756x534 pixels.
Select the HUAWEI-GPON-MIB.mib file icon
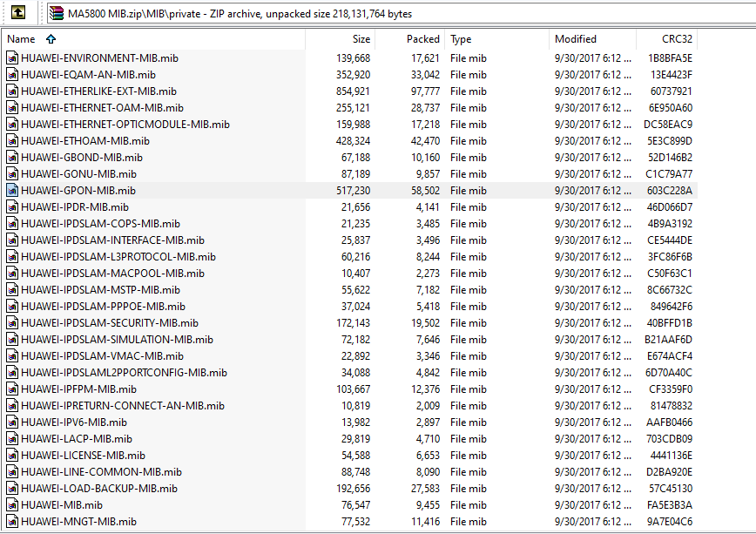click(x=12, y=191)
